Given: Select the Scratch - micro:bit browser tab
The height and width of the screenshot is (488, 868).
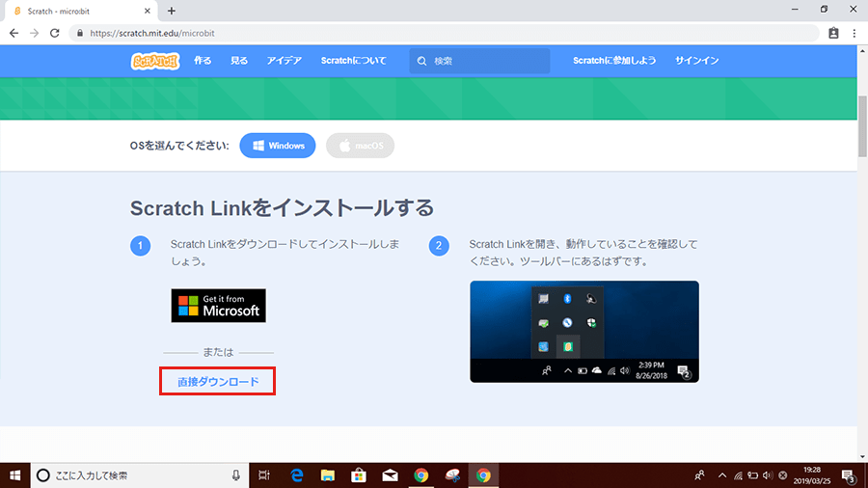Looking at the screenshot, I should (x=80, y=11).
